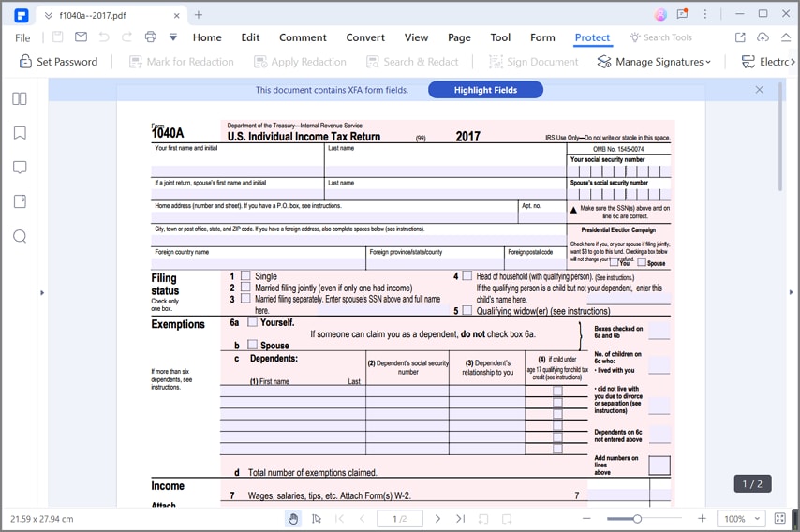Viewport: 800px width, 532px height.
Task: Open the Home tab
Action: point(207,37)
